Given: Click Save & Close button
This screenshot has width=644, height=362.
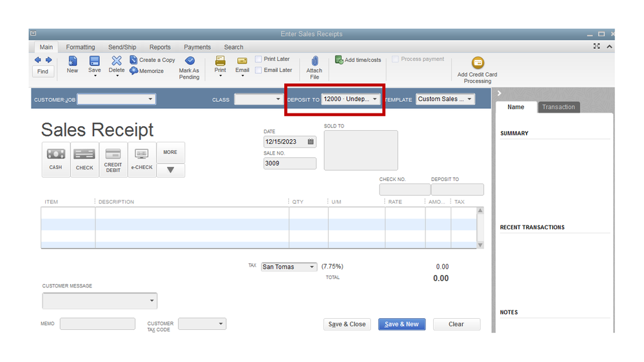Looking at the screenshot, I should click(x=347, y=324).
